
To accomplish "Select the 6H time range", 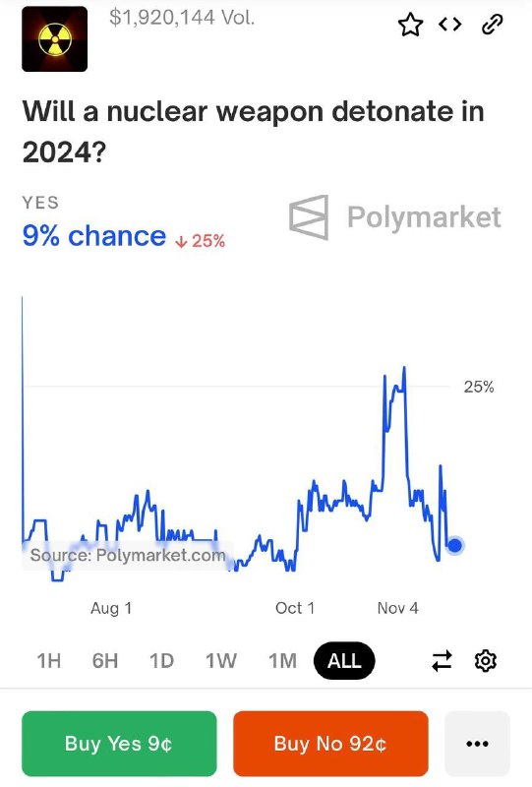I will click(x=105, y=660).
